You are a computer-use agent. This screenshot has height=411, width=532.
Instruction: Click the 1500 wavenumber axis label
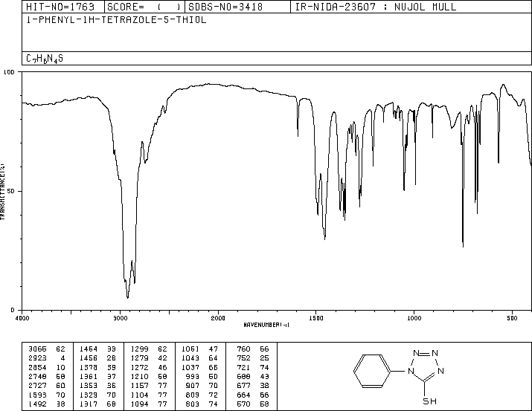pyautogui.click(x=316, y=318)
